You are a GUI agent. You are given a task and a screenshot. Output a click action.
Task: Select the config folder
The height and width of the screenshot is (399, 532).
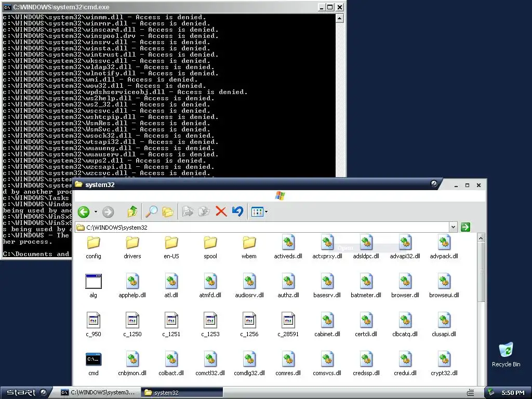click(x=94, y=247)
